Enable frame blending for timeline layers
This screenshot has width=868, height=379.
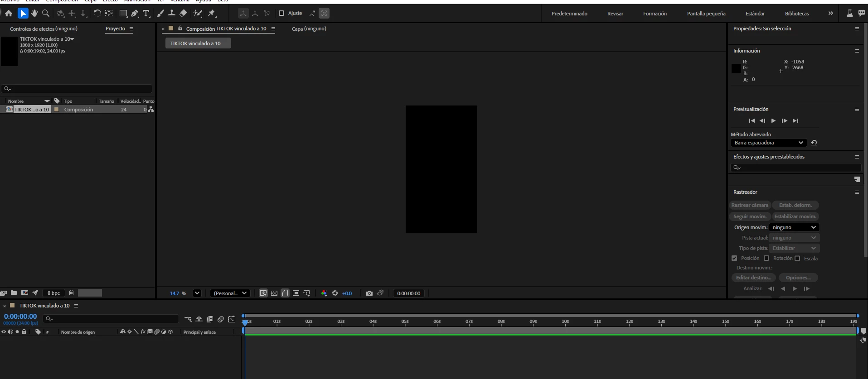click(210, 319)
